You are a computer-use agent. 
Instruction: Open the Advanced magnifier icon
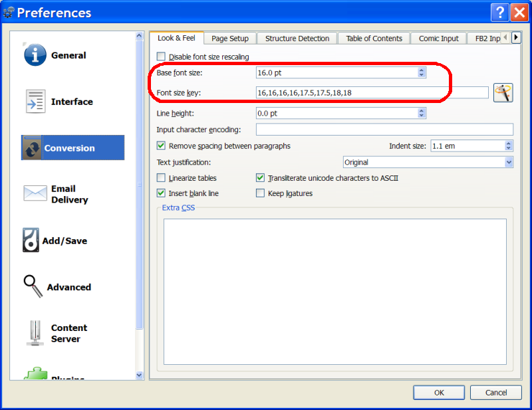[x=33, y=286]
